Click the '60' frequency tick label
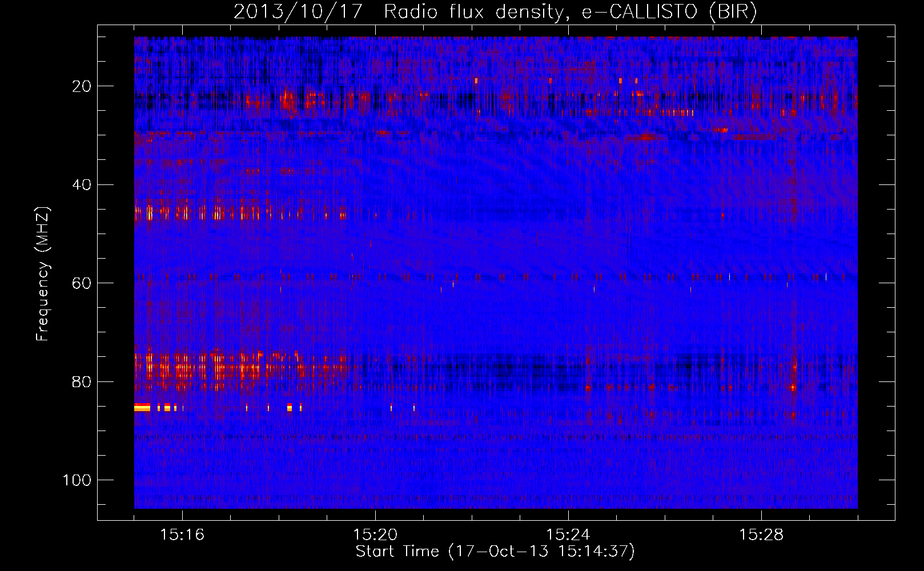Screen dimensions: 924x571 (82, 283)
